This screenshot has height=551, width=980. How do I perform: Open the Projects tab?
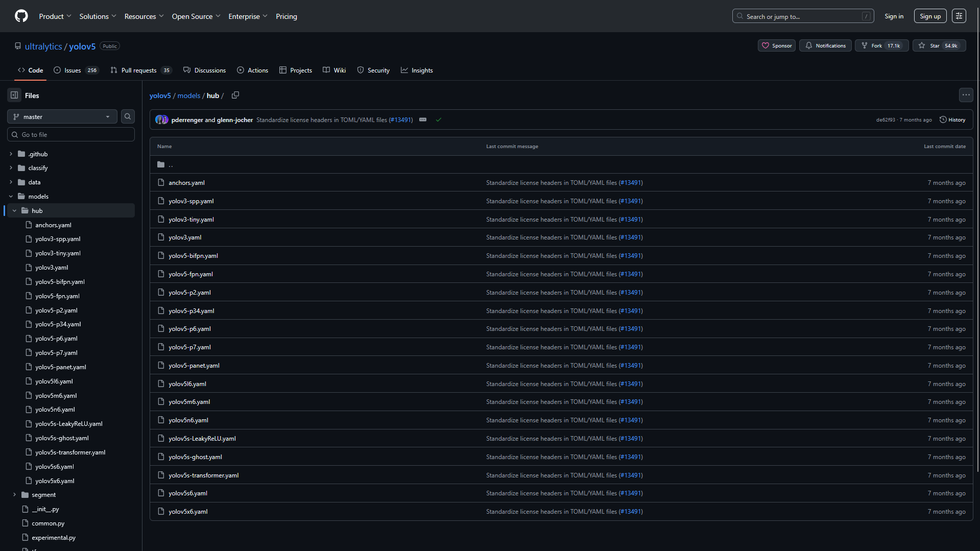(296, 70)
